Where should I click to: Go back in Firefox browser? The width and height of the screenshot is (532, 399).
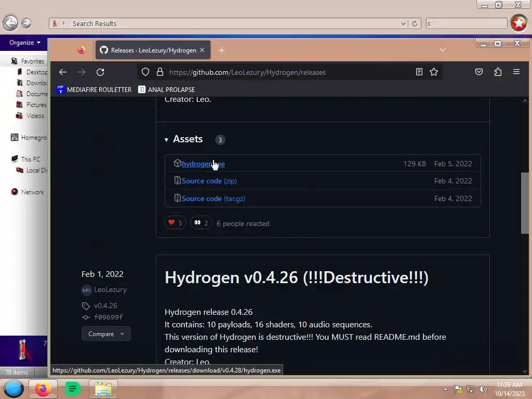tap(63, 72)
